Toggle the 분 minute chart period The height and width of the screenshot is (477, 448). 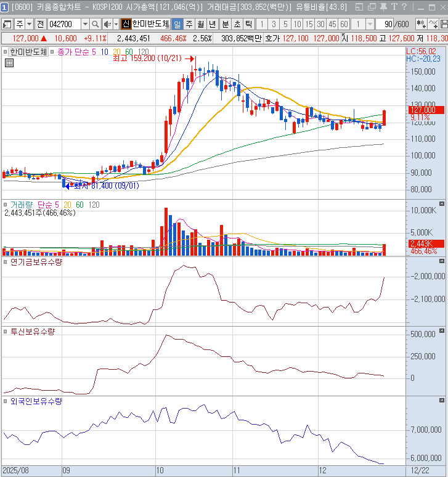point(225,24)
